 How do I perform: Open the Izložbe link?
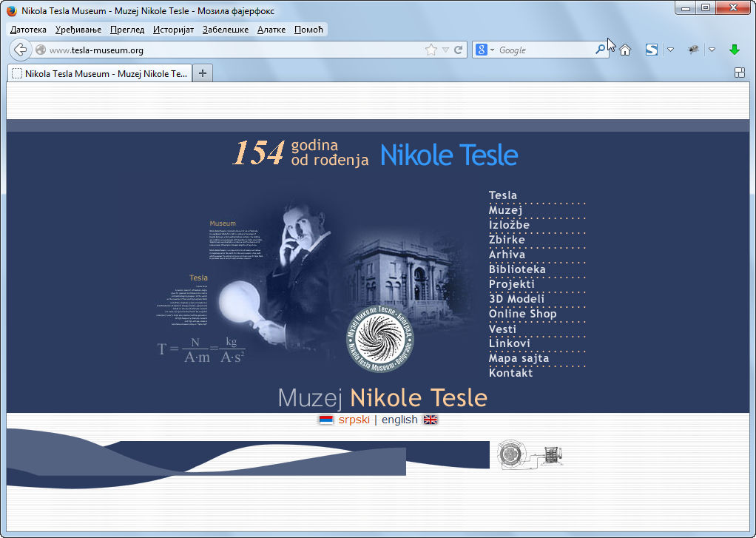point(509,225)
